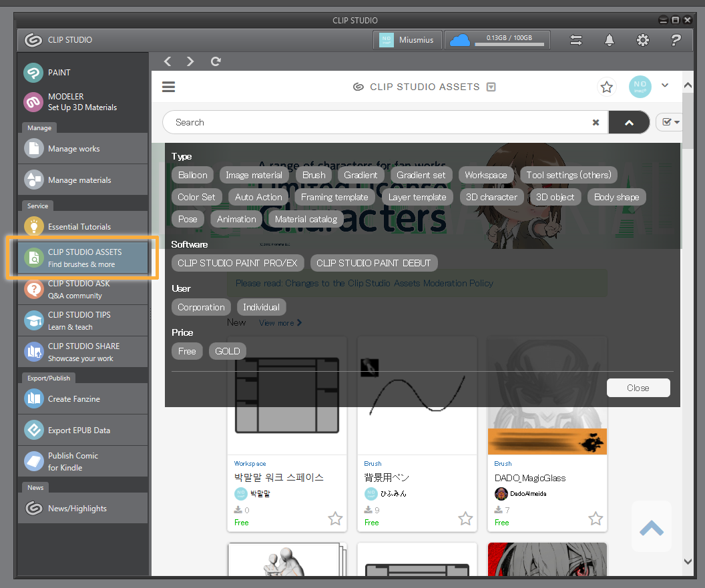The width and height of the screenshot is (705, 588).
Task: Click the cloud storage usage bar
Action: (509, 44)
